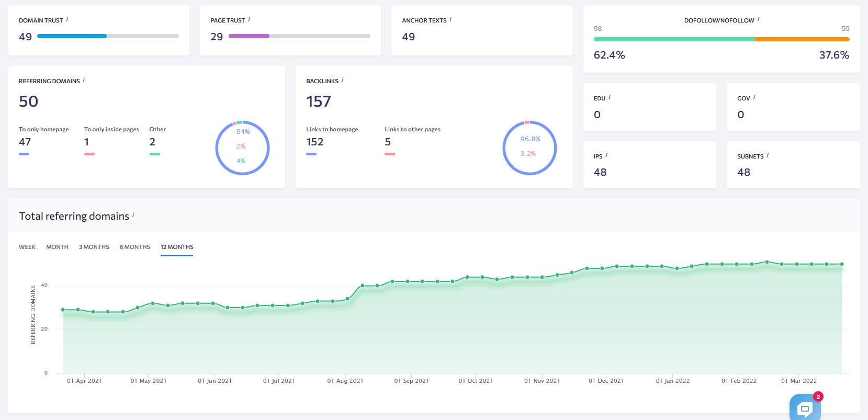This screenshot has height=420, width=868.
Task: Select the 3 Months chart range
Action: coord(94,247)
